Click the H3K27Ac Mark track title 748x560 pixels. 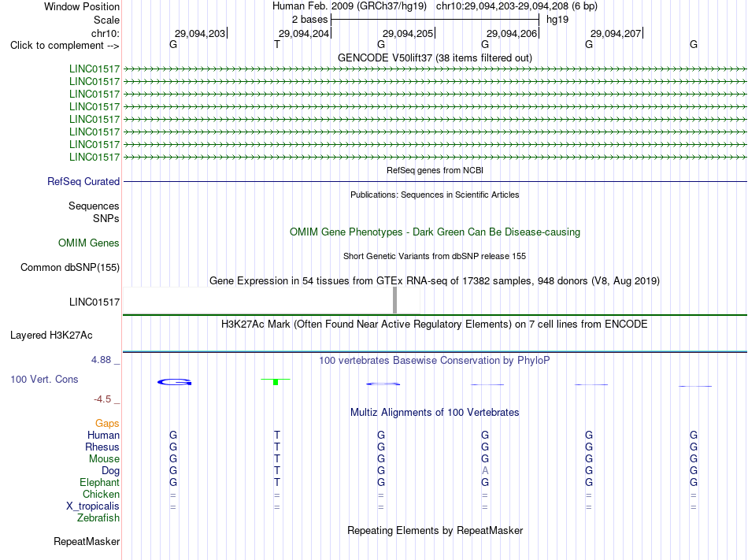(435, 324)
